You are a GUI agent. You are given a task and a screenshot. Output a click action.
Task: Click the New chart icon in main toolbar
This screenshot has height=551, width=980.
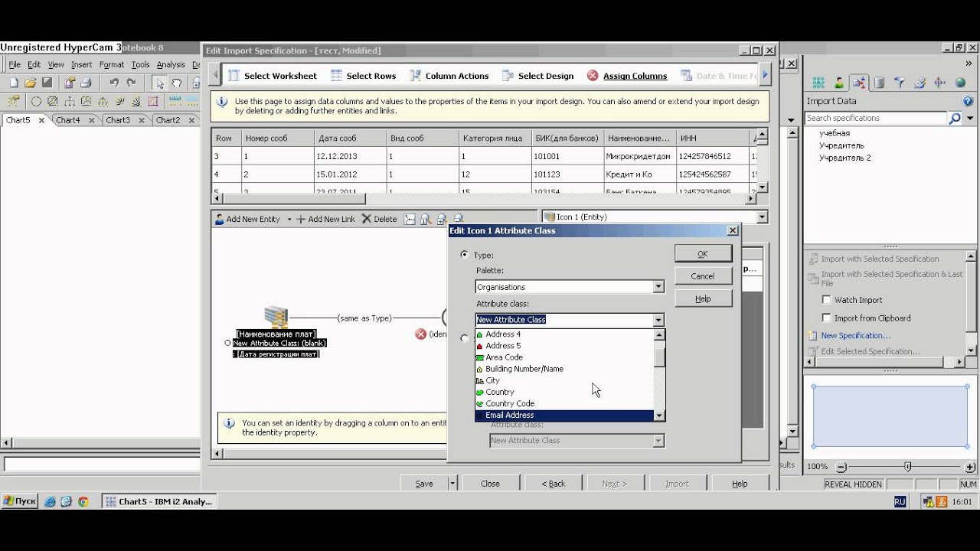click(x=14, y=83)
